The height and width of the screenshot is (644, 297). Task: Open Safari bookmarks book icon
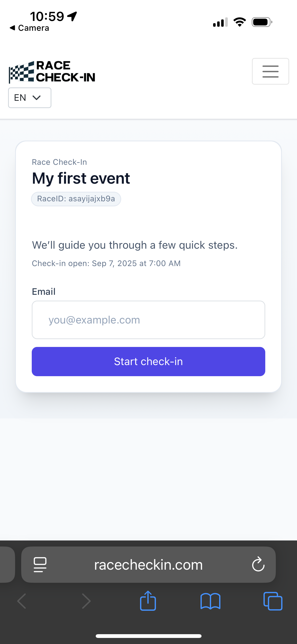click(210, 601)
